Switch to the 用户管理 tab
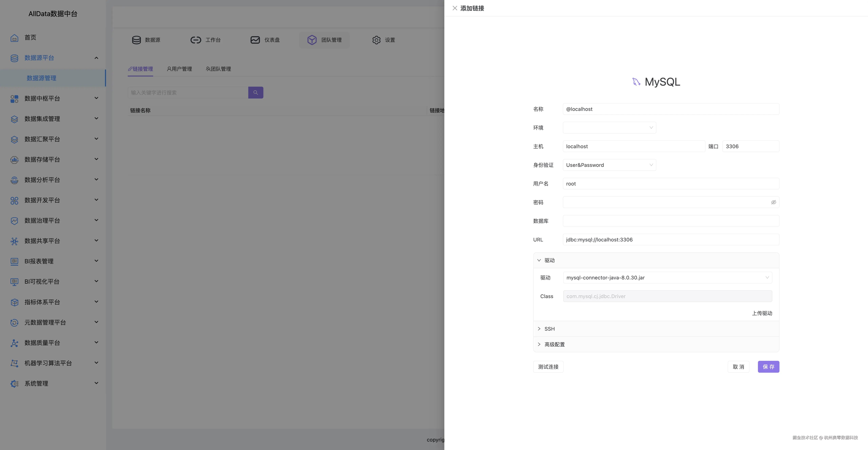Viewport: 868px width, 450px height. [x=180, y=69]
